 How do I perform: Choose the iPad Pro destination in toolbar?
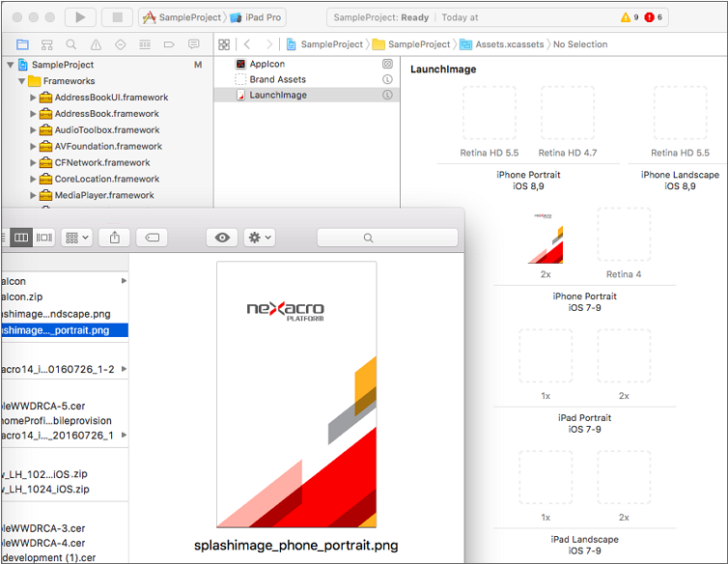256,17
